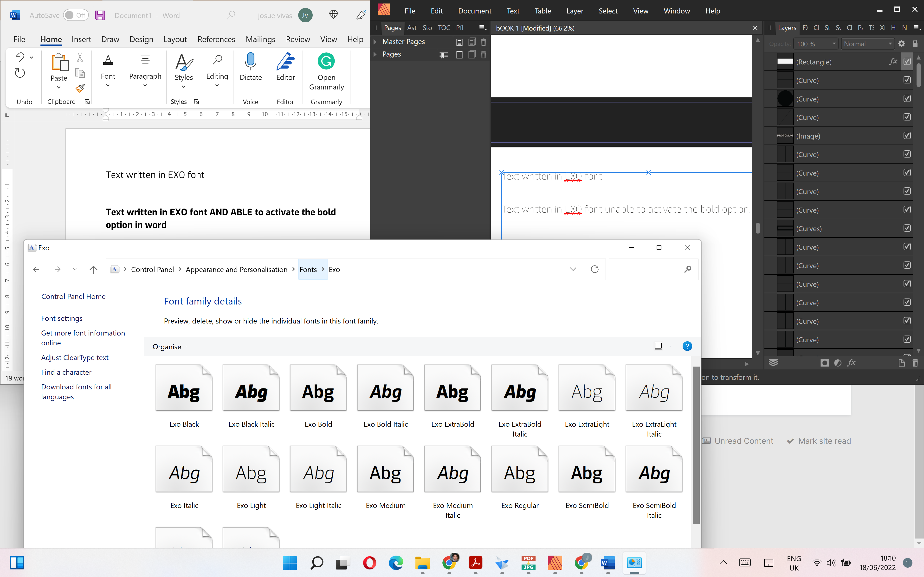Open Grammarly from the Word ribbon
924x577 pixels.
tap(326, 72)
